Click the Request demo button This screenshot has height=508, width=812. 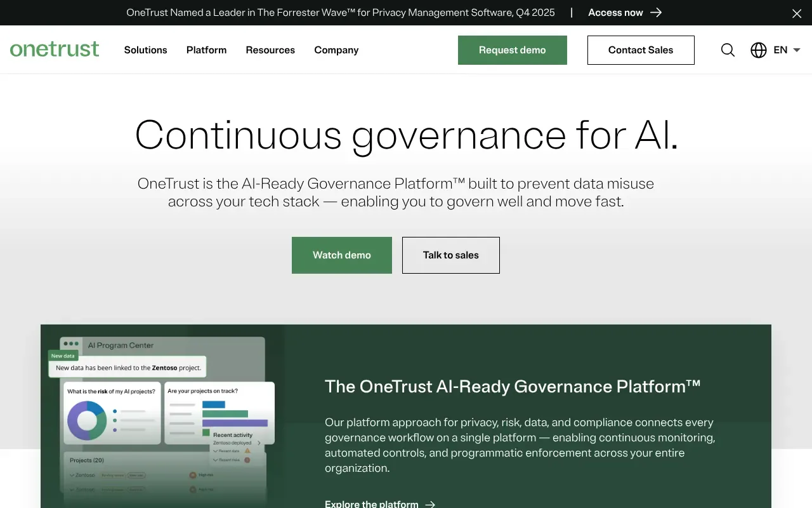coord(512,50)
